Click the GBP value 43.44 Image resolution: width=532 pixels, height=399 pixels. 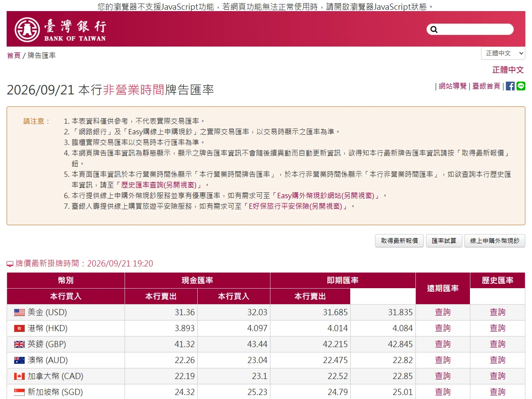(x=257, y=344)
